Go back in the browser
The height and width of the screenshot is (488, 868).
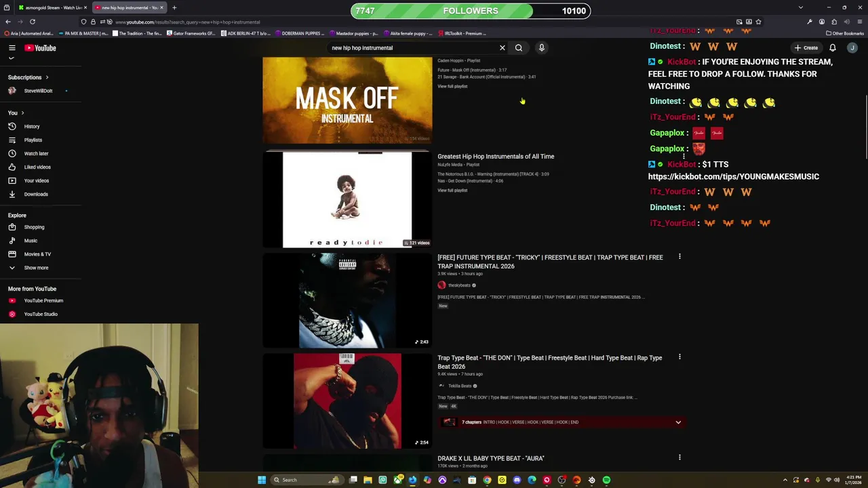coord(8,22)
